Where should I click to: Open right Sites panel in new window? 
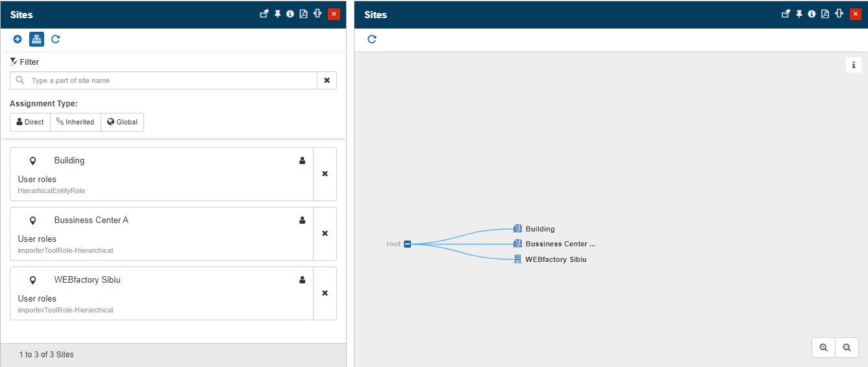click(786, 14)
